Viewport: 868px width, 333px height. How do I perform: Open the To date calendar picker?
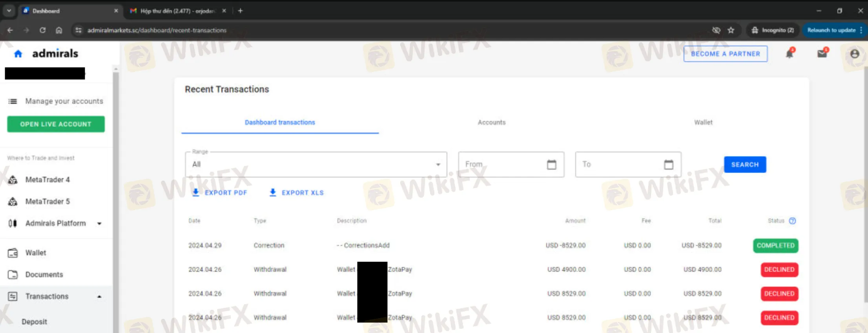(669, 165)
